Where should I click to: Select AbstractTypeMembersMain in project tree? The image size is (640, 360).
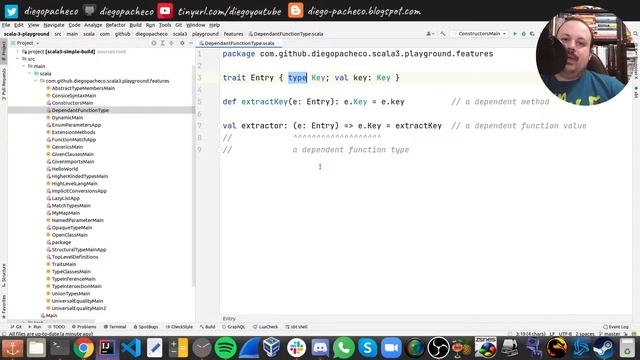tap(83, 88)
